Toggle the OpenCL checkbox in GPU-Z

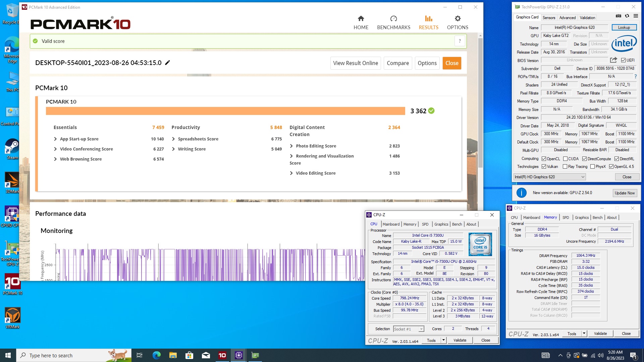[x=544, y=159]
